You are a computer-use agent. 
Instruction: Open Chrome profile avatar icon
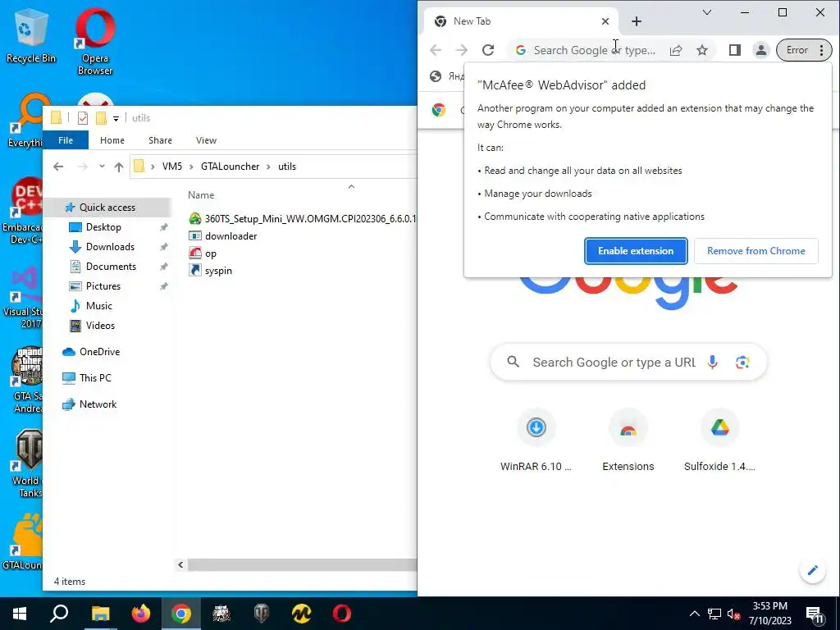click(x=760, y=50)
